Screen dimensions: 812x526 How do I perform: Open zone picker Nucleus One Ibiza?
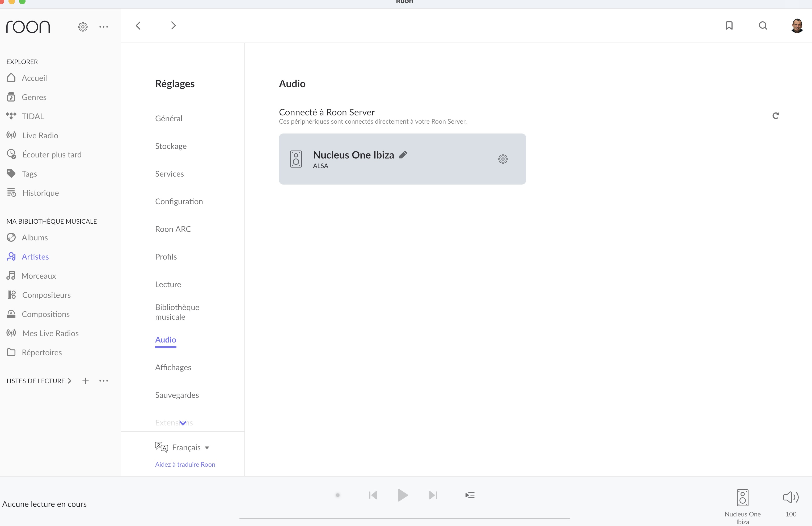(x=743, y=507)
